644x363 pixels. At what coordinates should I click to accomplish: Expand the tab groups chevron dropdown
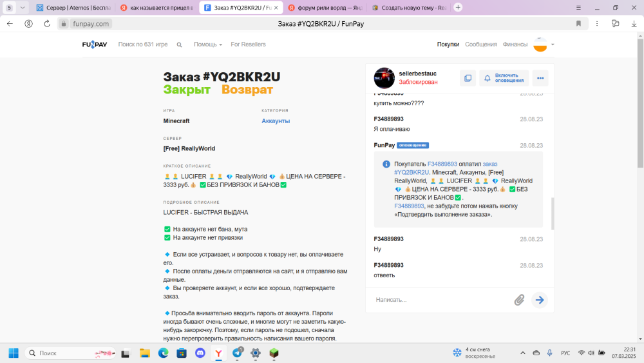pos(23,7)
